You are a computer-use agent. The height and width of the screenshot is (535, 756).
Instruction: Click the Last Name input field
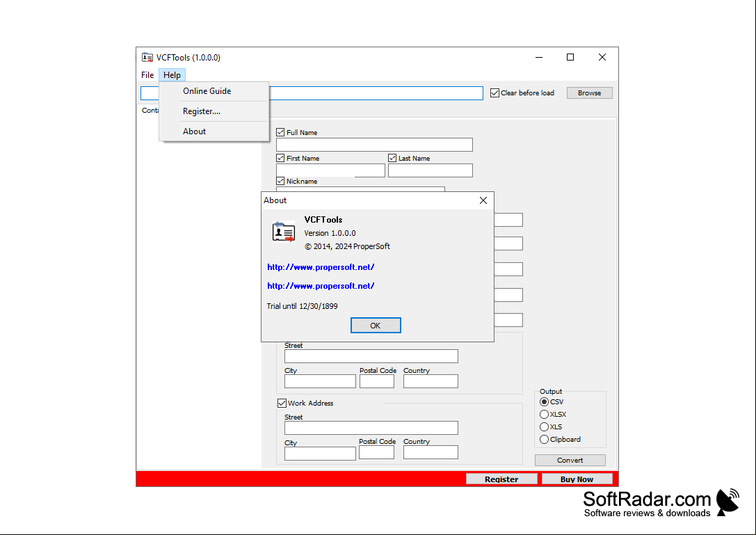pos(430,170)
